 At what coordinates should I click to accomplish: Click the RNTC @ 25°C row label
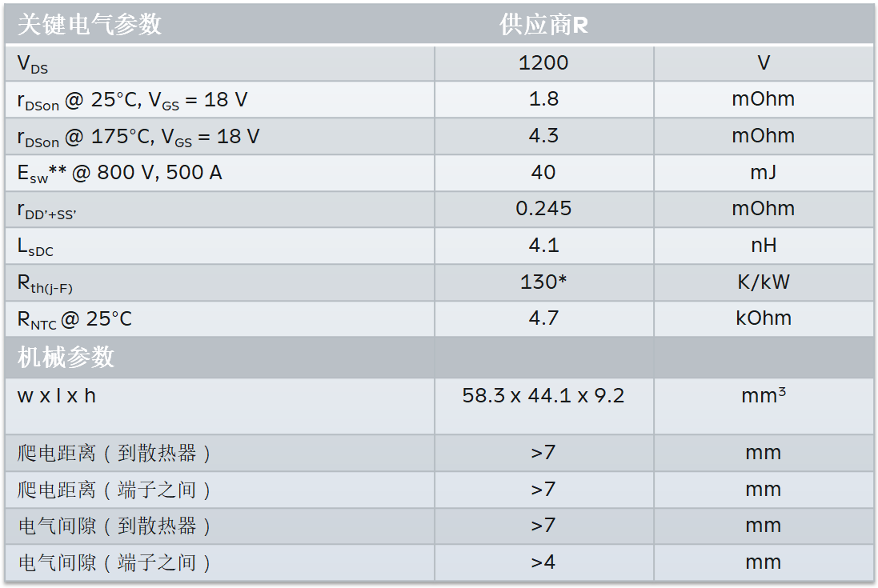click(x=74, y=320)
